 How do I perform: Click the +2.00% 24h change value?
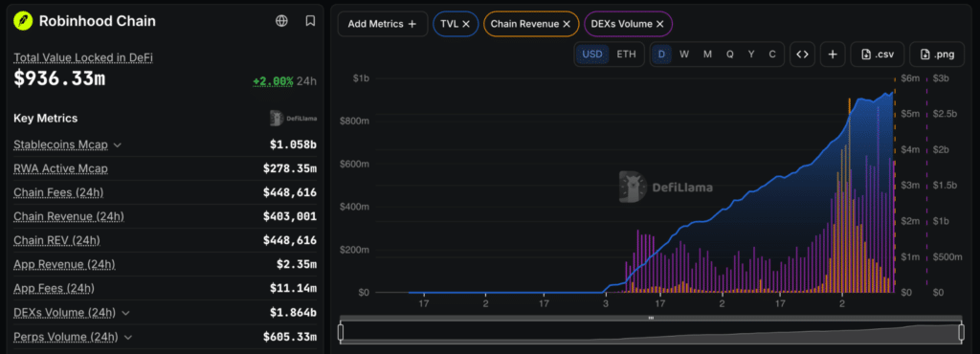(x=273, y=81)
